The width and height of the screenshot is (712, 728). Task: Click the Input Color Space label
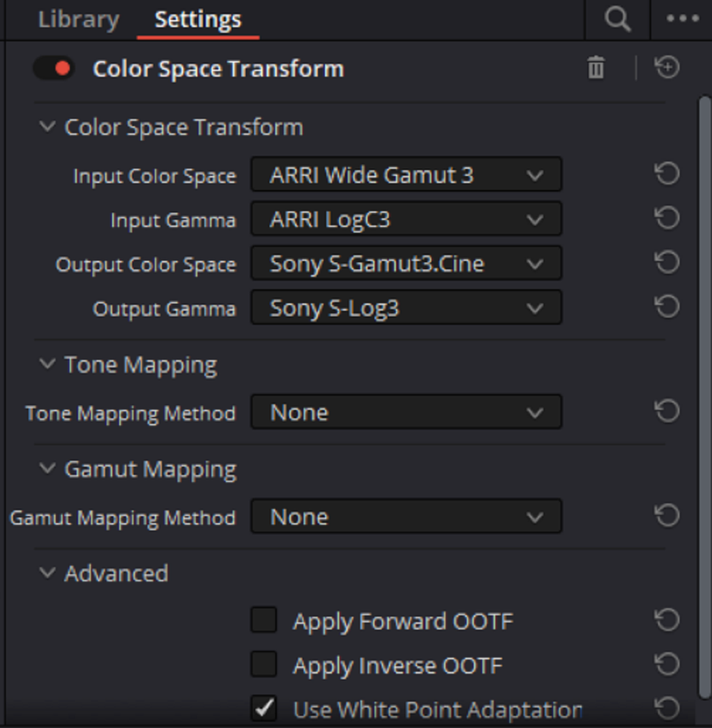(155, 176)
